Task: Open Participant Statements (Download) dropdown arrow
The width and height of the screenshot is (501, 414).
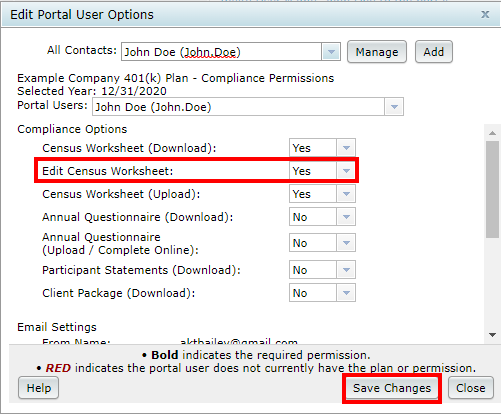Action: click(x=346, y=270)
